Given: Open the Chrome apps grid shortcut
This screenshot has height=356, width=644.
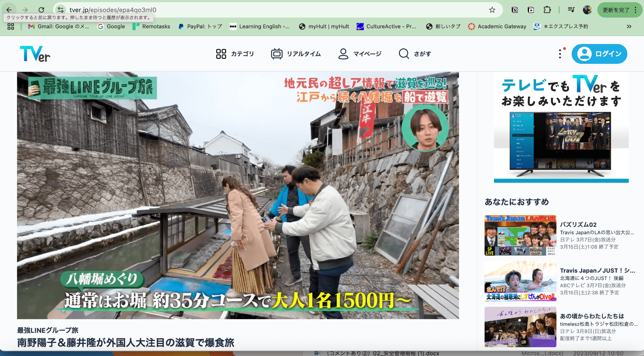Looking at the screenshot, I should (x=11, y=26).
